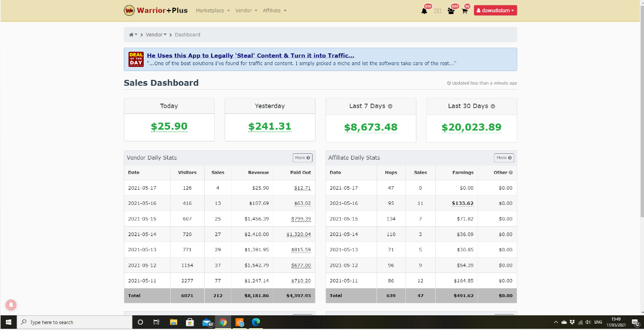Open File Explorer from the taskbar
The image size is (644, 330).
coord(174,322)
